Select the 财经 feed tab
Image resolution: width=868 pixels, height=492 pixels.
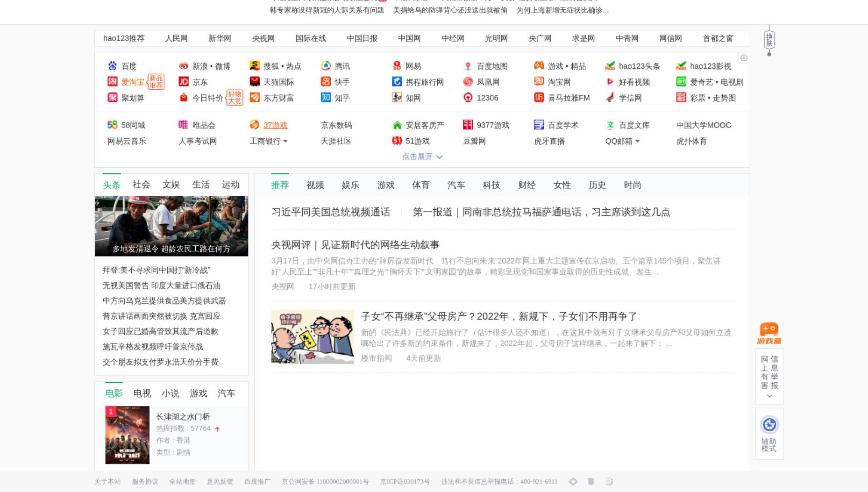(x=527, y=185)
